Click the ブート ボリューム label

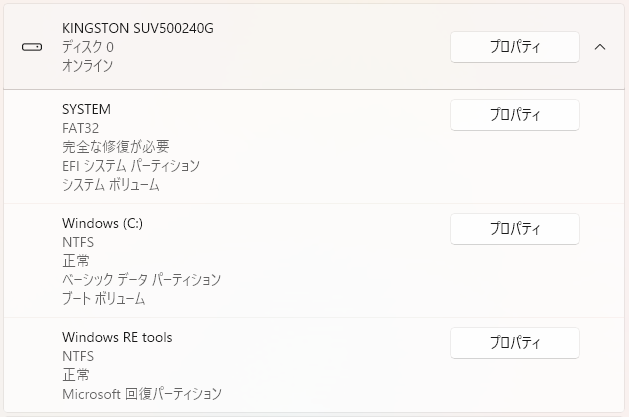(104, 299)
